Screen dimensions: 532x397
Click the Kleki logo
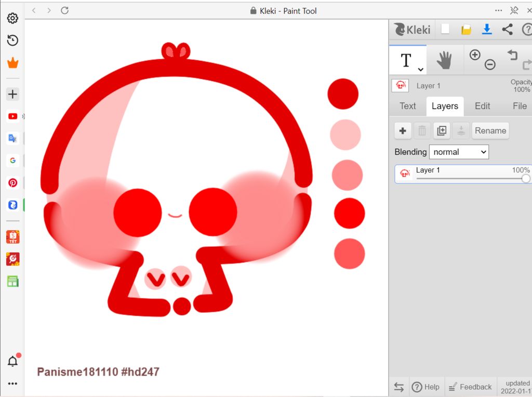pos(413,30)
